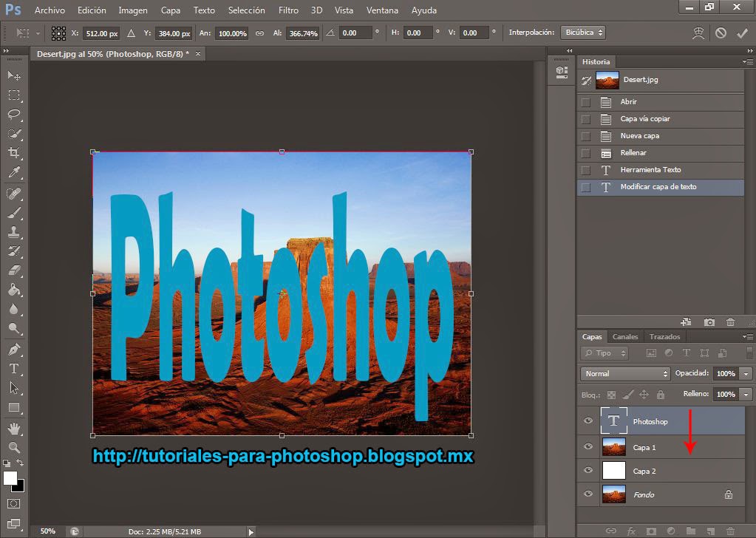
Task: Click the background color black swatch
Action: tap(19, 487)
